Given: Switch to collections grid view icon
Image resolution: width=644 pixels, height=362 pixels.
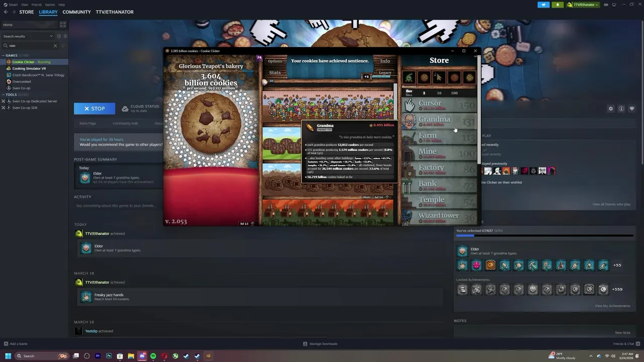Looking at the screenshot, I should 63,25.
